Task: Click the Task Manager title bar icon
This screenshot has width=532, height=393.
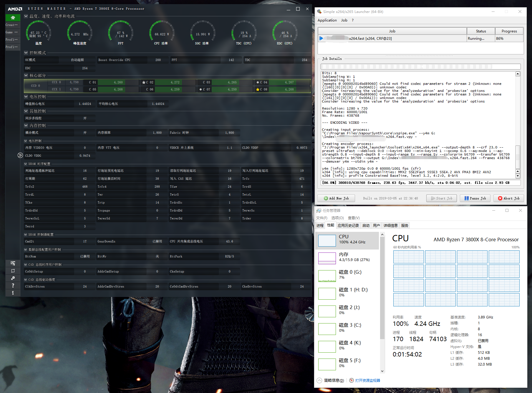Action: pos(319,211)
